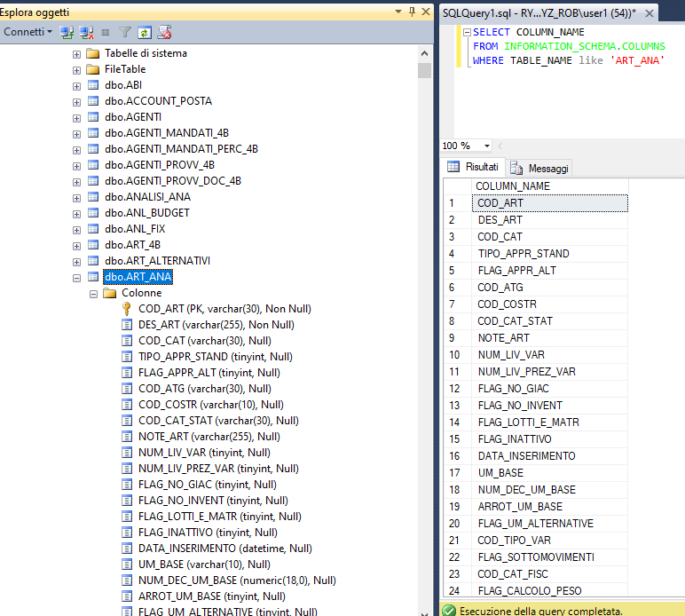
Task: Click the dbo.ART_4B table icon
Action: pyautogui.click(x=93, y=245)
